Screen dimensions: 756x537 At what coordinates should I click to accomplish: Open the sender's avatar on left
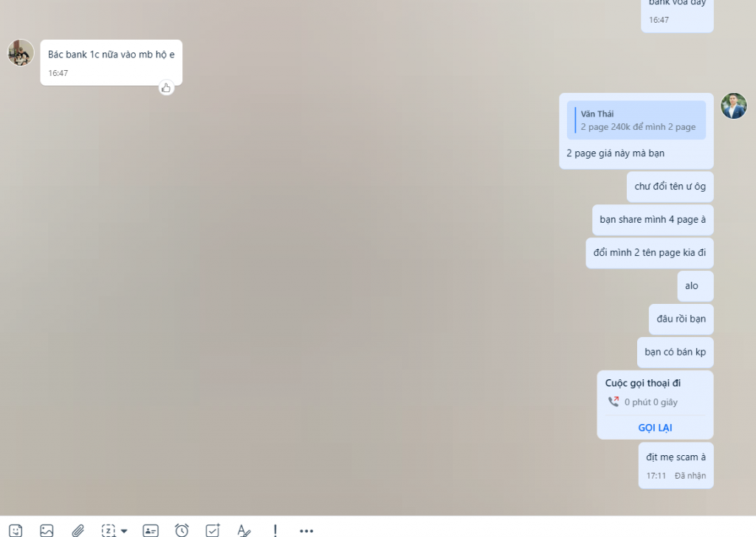click(21, 52)
